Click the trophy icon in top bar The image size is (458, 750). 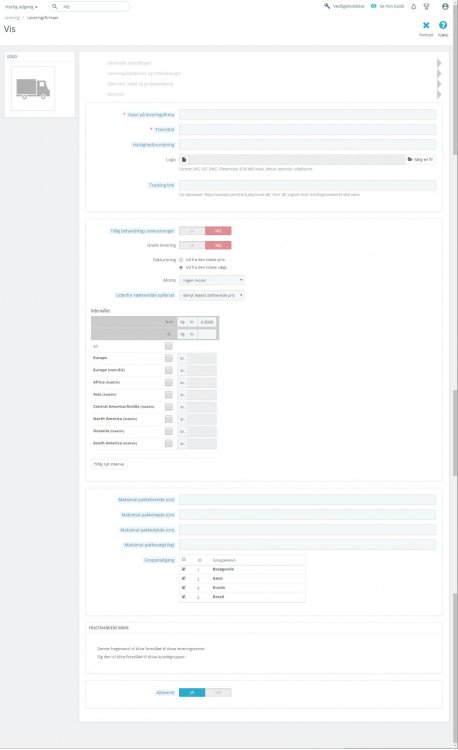(426, 7)
